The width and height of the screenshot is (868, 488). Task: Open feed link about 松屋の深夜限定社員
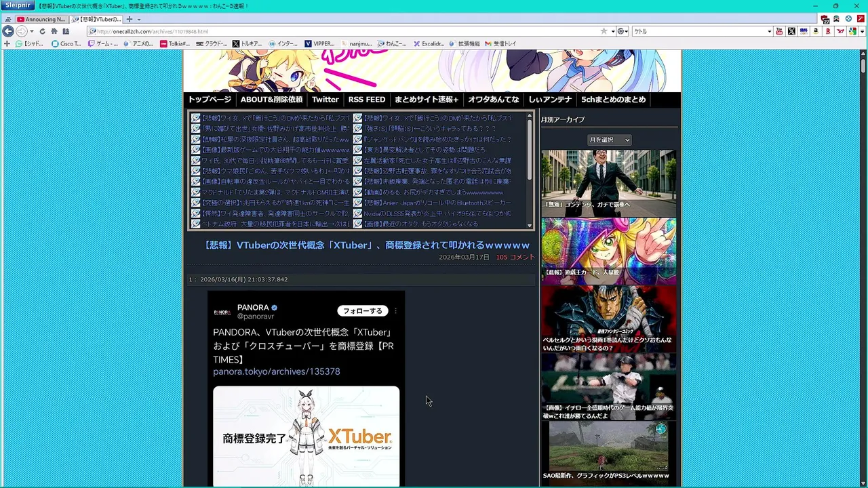click(275, 139)
